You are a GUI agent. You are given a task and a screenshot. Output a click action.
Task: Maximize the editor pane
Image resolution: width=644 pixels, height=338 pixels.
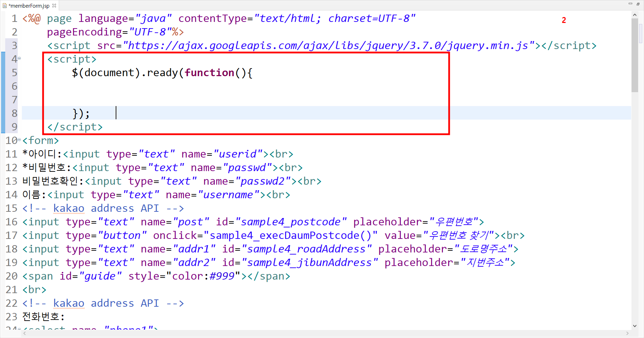pyautogui.click(x=638, y=4)
